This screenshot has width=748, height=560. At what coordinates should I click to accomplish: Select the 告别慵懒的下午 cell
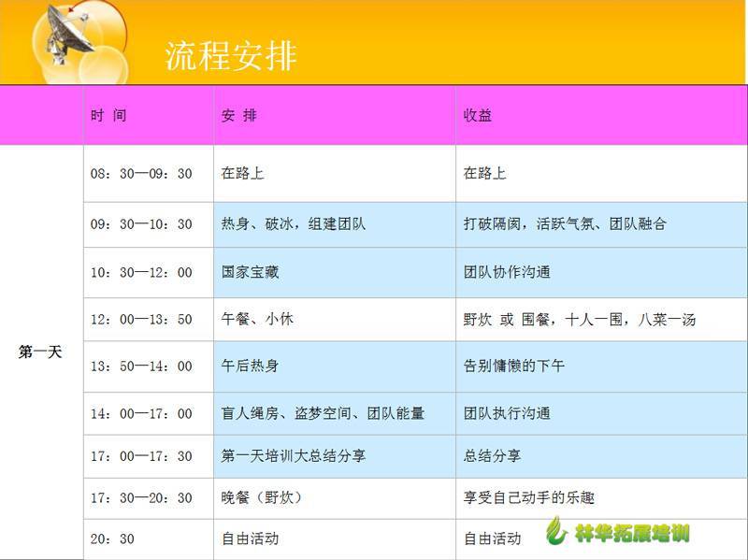601,366
